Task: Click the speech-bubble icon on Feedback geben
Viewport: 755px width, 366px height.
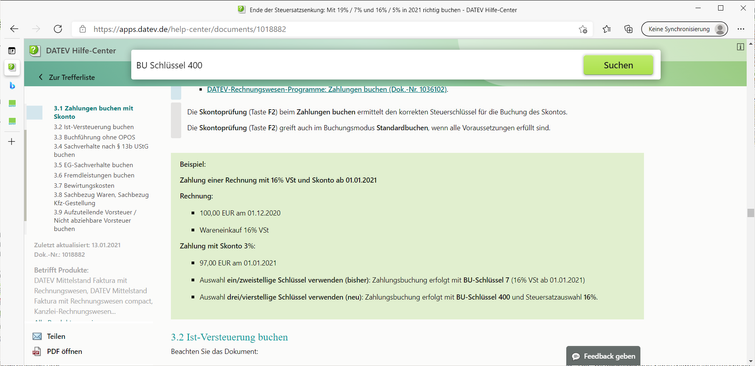Action: pos(575,357)
